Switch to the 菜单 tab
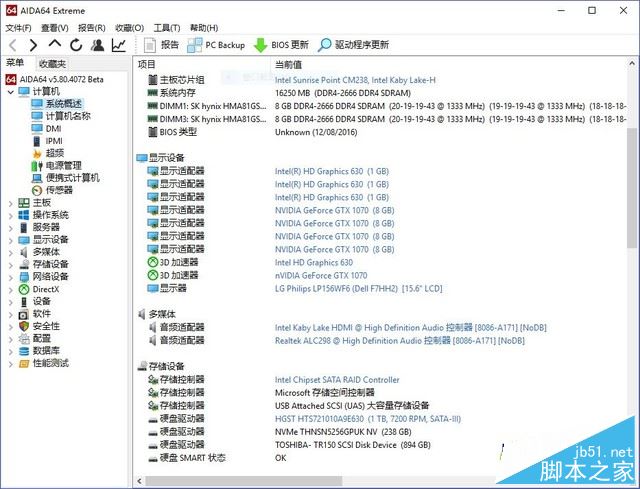Viewport: 640px width, 489px height. pos(15,63)
